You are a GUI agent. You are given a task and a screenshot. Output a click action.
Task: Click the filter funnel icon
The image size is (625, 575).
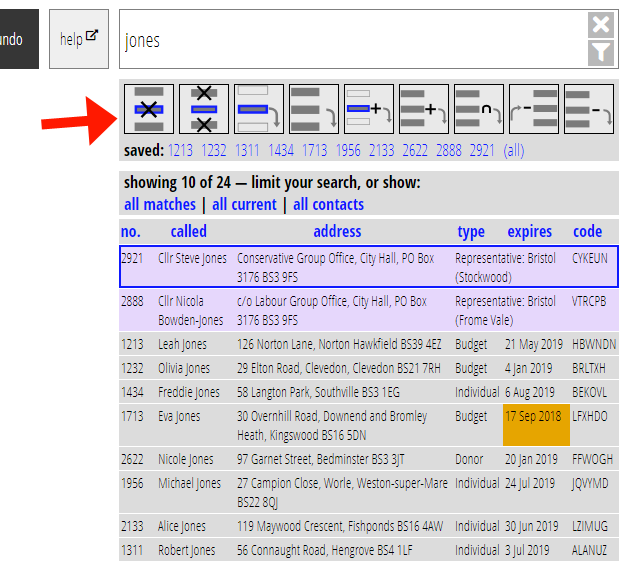point(601,53)
